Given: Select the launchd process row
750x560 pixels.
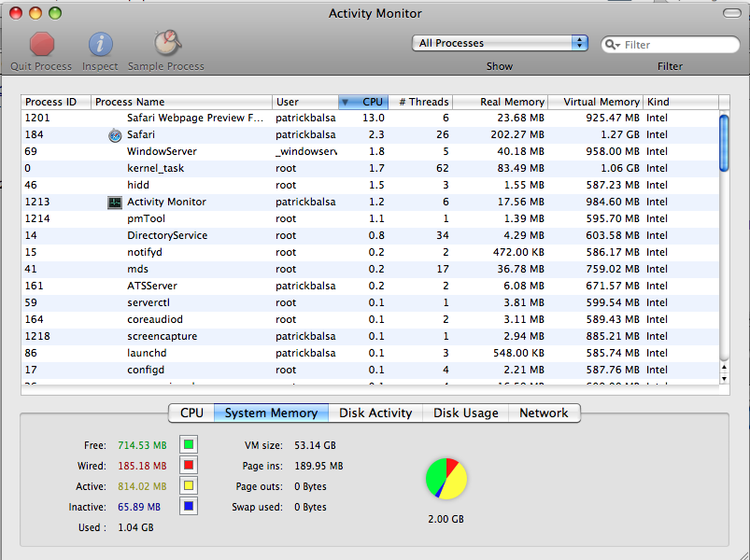Looking at the screenshot, I should tap(370, 353).
